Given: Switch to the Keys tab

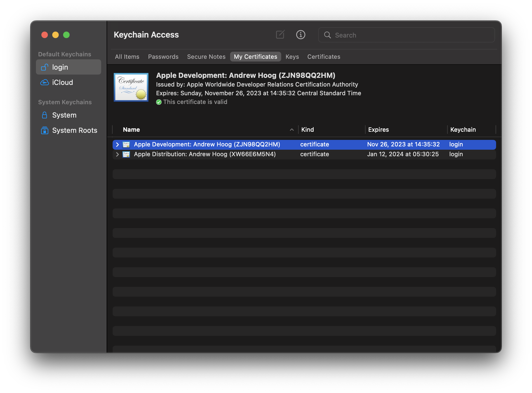Looking at the screenshot, I should pyautogui.click(x=292, y=57).
